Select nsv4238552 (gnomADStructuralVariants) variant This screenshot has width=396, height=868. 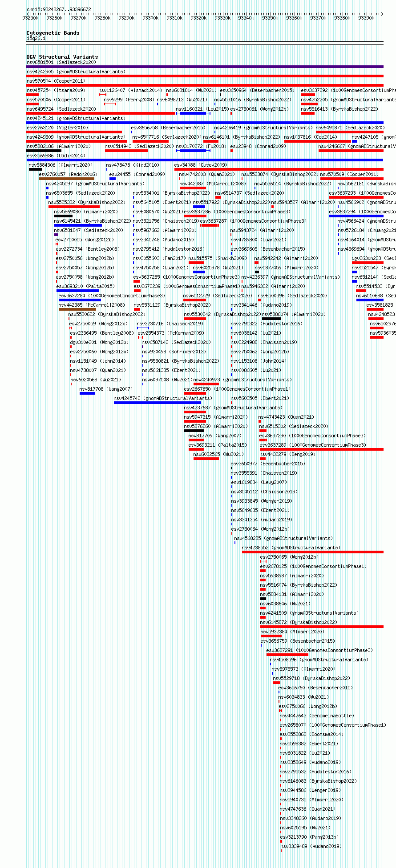tap(291, 548)
